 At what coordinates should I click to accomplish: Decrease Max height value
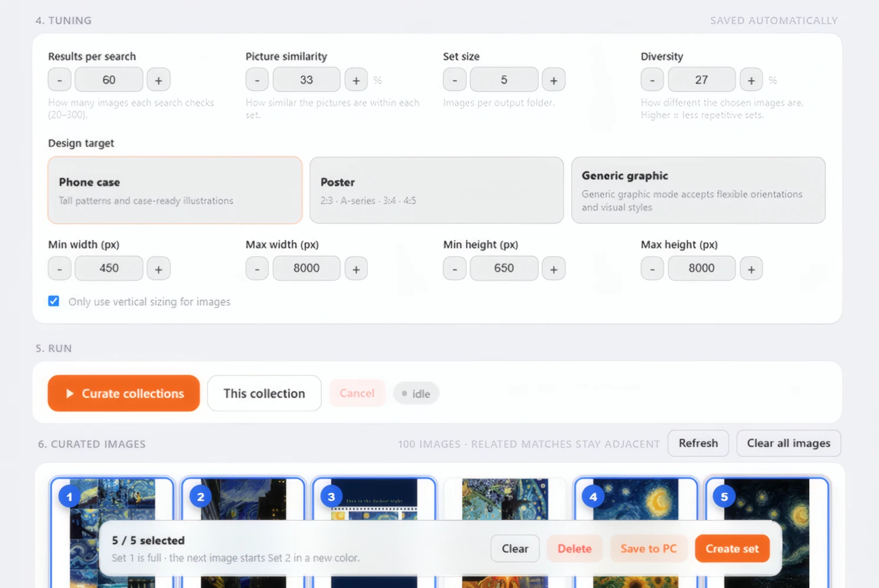point(652,269)
